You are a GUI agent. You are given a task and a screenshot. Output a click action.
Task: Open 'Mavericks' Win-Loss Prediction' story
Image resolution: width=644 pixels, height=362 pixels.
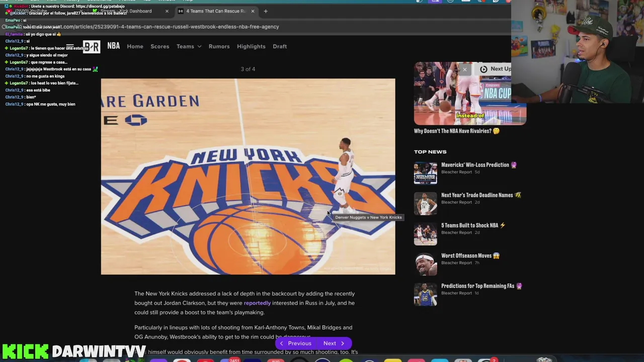click(478, 165)
